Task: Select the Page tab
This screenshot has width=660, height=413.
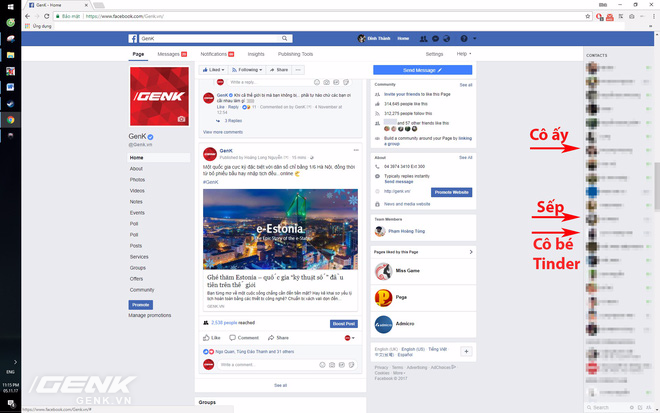Action: [138, 54]
